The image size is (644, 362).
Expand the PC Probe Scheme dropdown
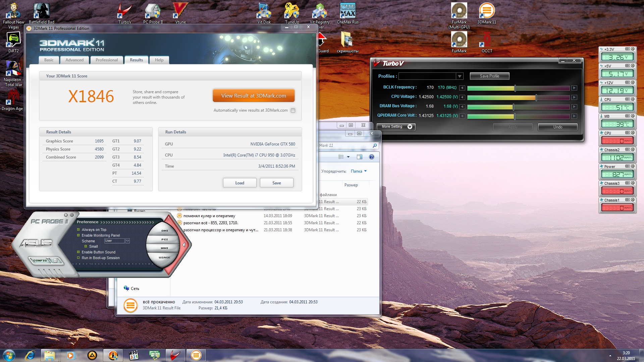point(127,241)
